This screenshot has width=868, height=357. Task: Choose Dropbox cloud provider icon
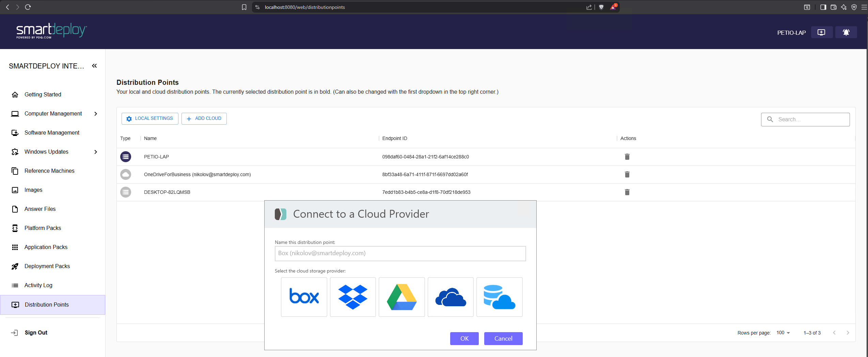click(353, 297)
